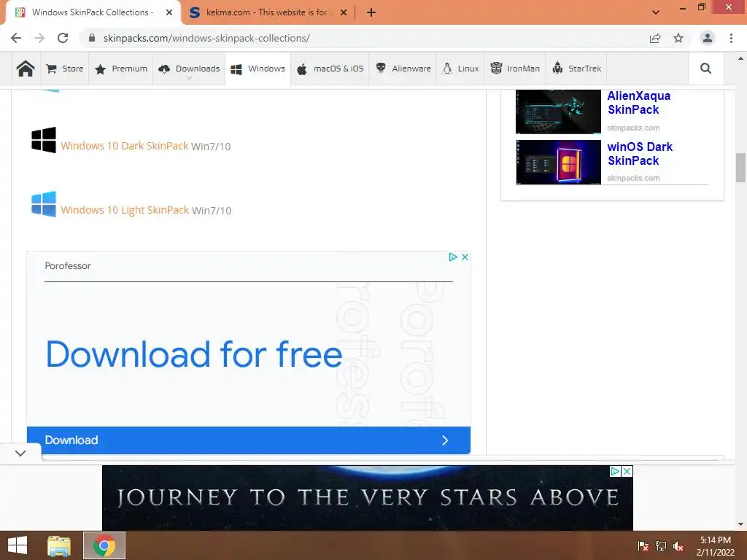Close the Windows SkinPack Collections tab

(x=169, y=12)
